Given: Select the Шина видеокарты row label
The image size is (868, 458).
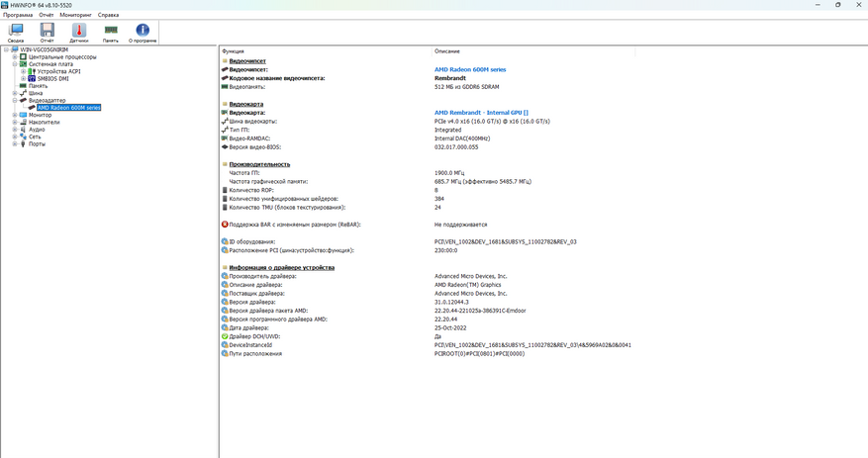Looking at the screenshot, I should click(x=253, y=121).
